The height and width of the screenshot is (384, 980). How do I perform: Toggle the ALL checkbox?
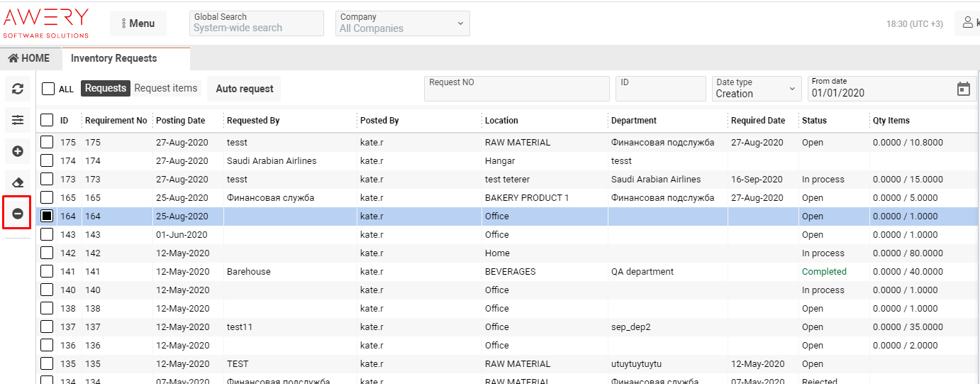tap(48, 89)
